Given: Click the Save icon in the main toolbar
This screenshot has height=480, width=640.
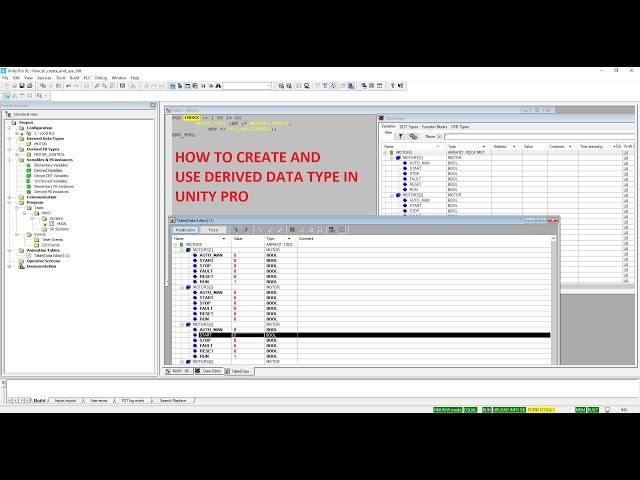Looking at the screenshot, I should 22,86.
